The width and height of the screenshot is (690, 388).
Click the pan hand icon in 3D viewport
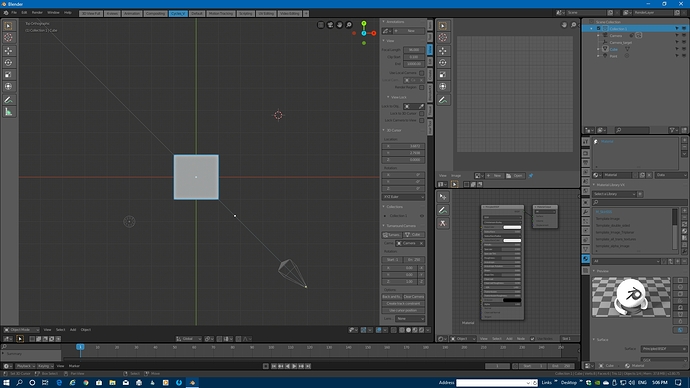pos(339,25)
